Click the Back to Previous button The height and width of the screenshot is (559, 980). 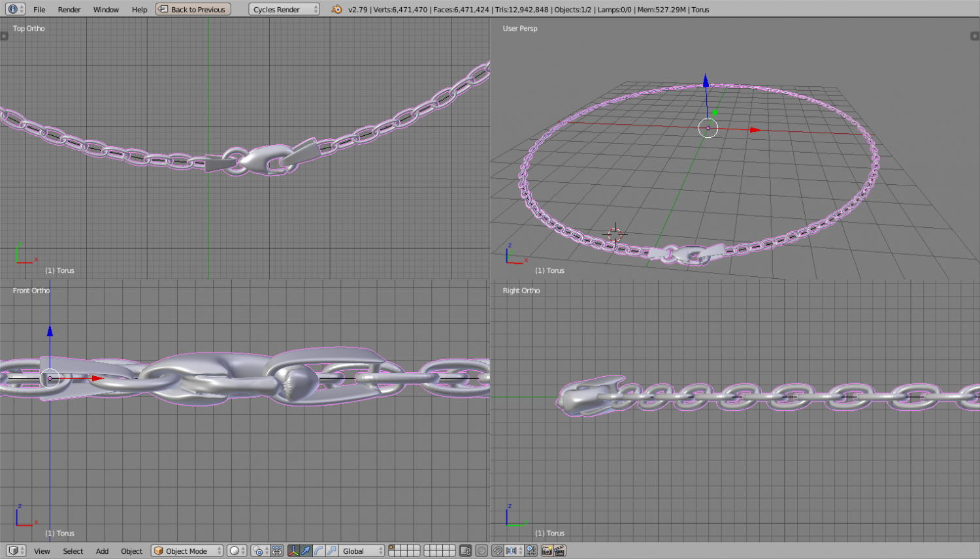[x=193, y=9]
